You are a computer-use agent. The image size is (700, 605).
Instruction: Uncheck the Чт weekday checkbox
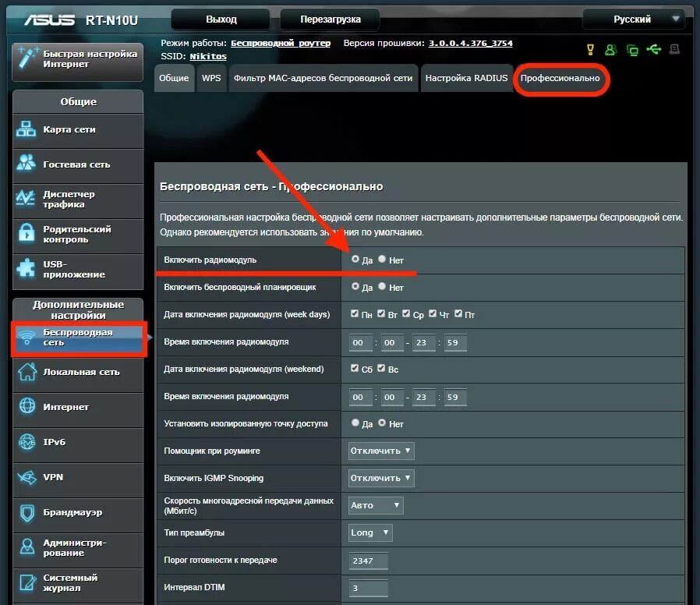[x=433, y=313]
